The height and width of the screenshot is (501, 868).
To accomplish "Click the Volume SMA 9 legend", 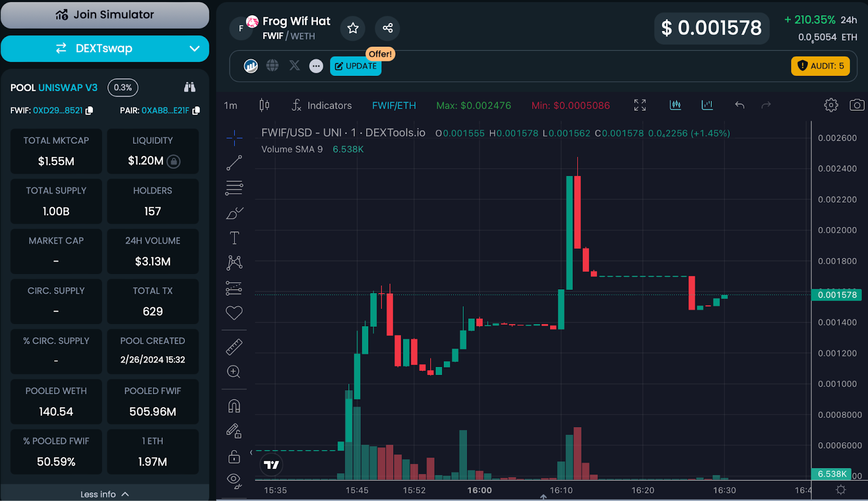I will (x=292, y=149).
